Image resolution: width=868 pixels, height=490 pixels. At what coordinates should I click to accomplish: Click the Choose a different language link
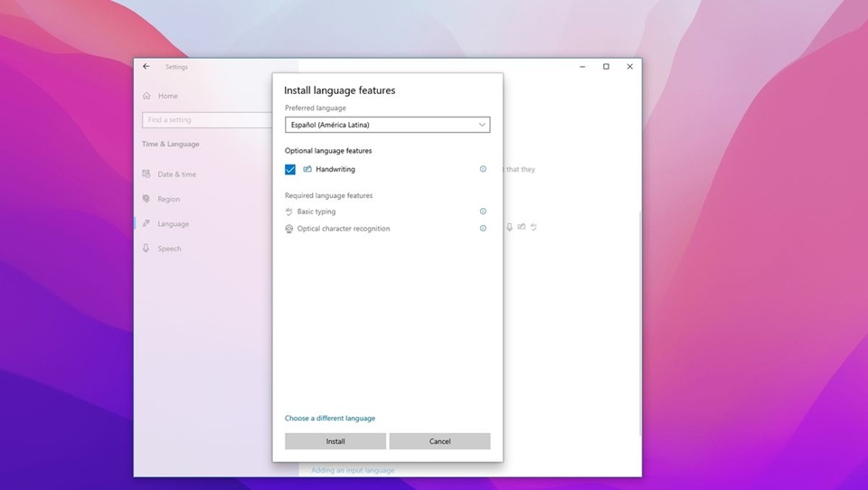[330, 419]
